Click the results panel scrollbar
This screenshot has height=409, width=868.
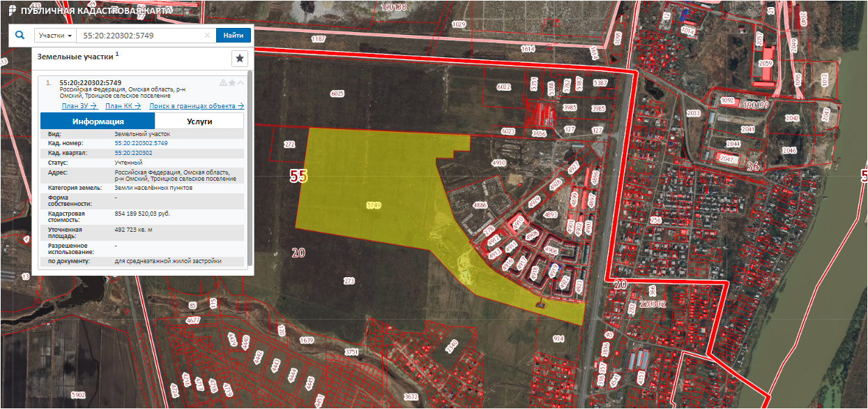click(250, 168)
